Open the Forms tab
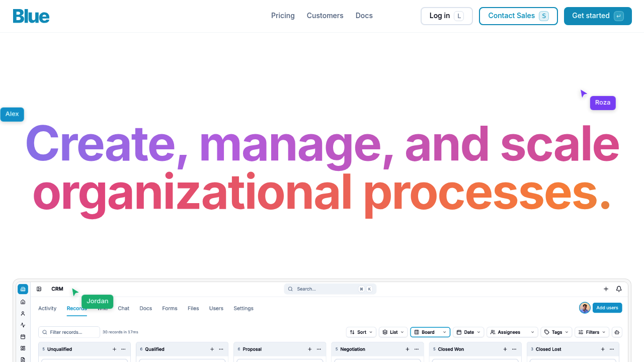This screenshot has width=644, height=362. point(170,308)
